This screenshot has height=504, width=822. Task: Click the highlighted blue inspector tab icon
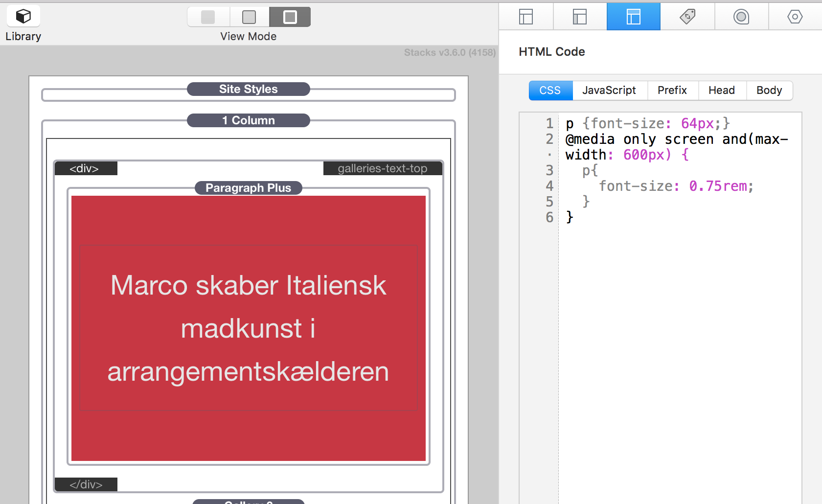pos(634,17)
